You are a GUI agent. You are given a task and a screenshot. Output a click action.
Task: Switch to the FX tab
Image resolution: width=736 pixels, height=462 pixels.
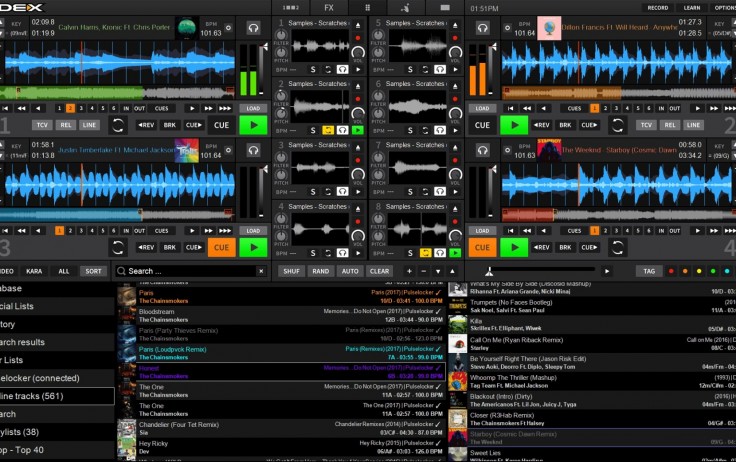329,7
